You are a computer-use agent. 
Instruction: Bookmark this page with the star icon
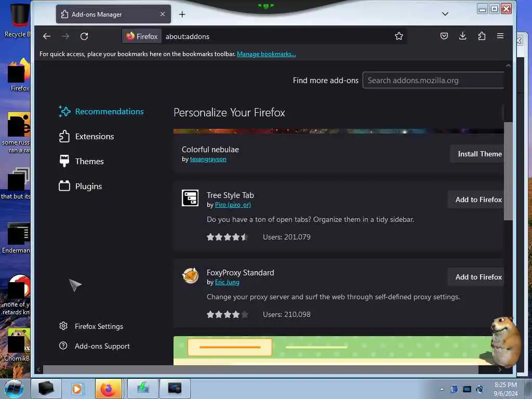(x=398, y=36)
